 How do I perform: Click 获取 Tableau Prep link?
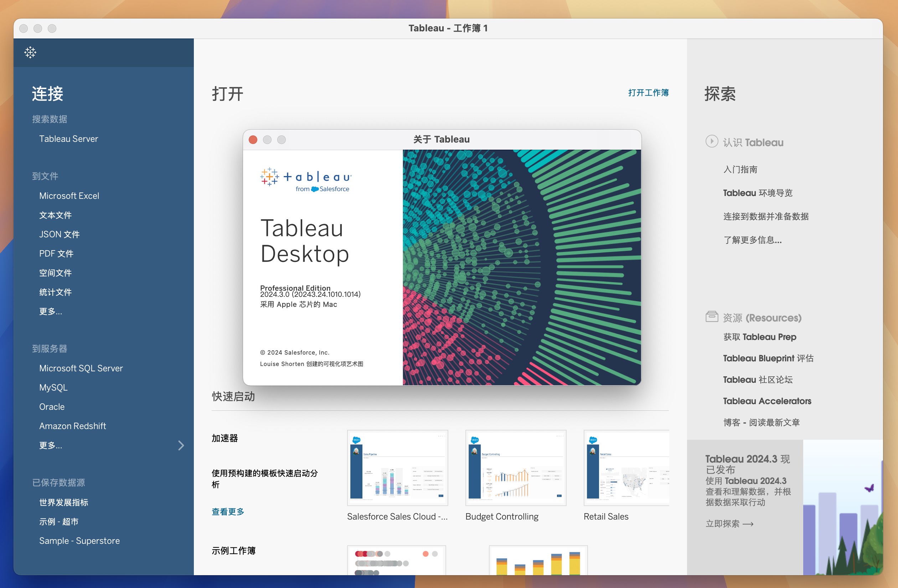[x=759, y=337]
